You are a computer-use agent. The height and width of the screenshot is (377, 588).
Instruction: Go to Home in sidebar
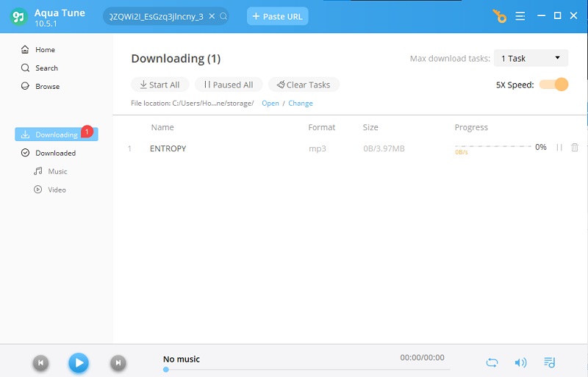coord(38,49)
